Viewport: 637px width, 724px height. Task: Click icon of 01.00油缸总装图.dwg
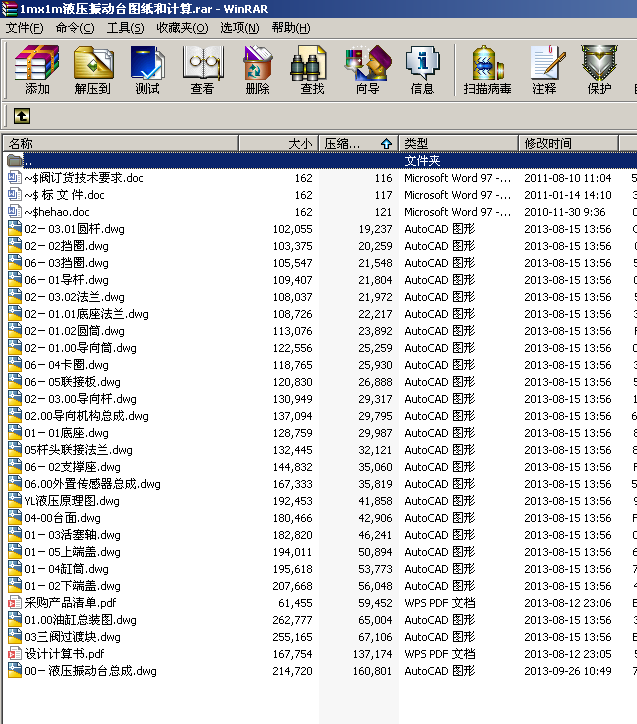pos(15,620)
